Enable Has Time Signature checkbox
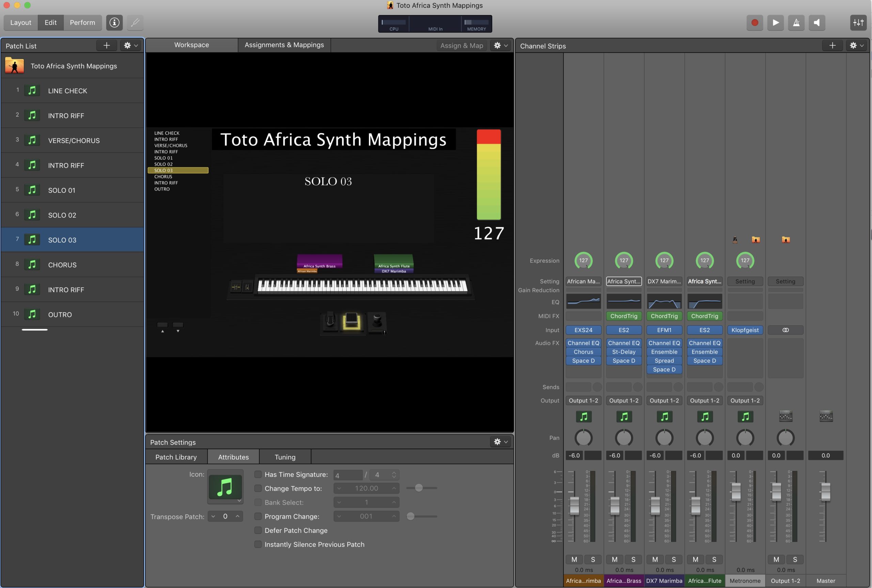The width and height of the screenshot is (872, 588). 258,474
